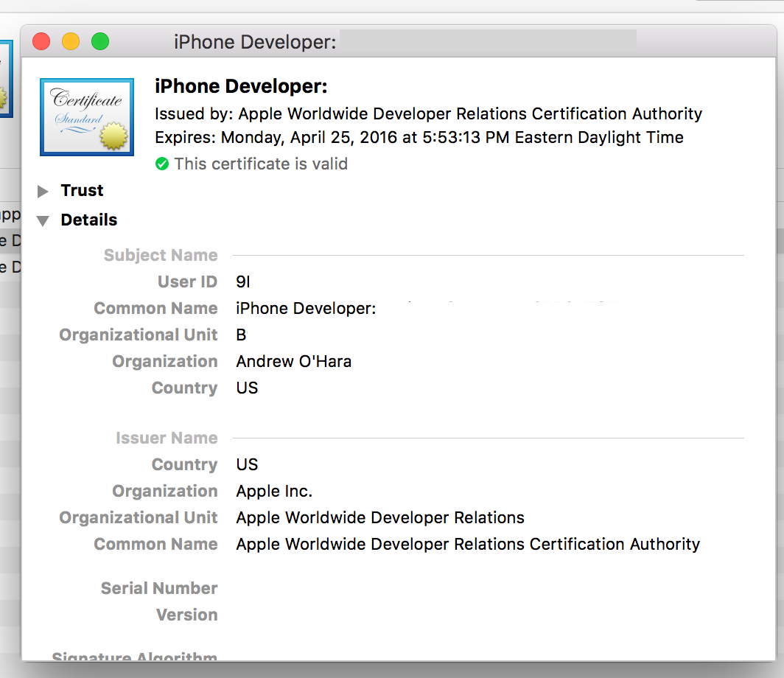This screenshot has height=678, width=784.
Task: Click the Serial Number label
Action: 159,588
